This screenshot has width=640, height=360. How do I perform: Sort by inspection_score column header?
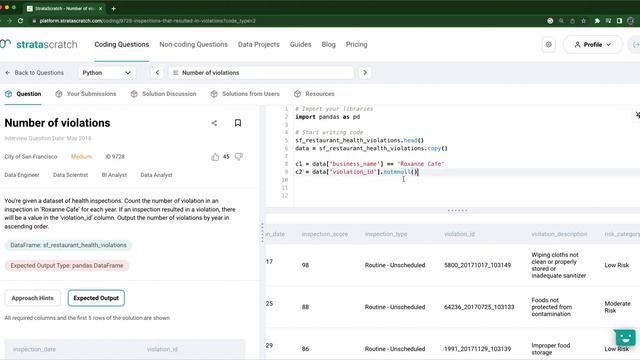(325, 234)
